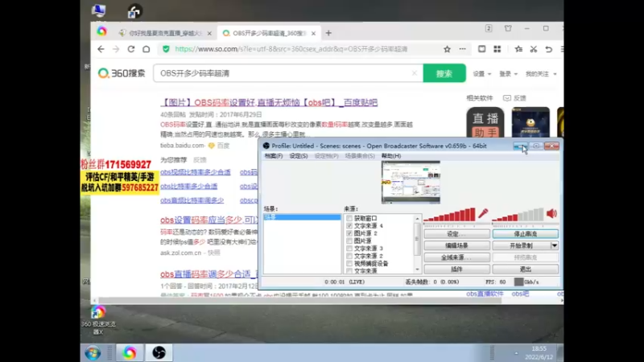This screenshot has width=644, height=362.
Task: Open the 设定(S) menu in OBS
Action: 299,156
